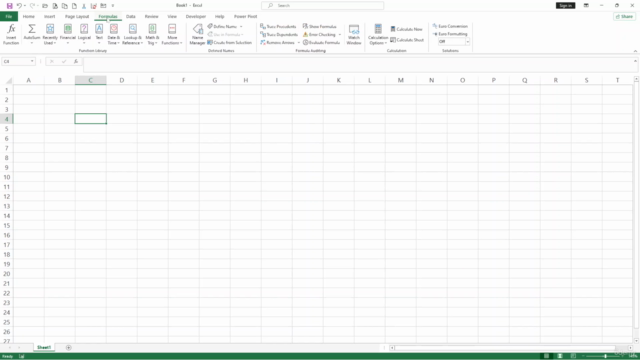Open the Solutions Off dropdown
Screen dimensions: 640x360
(467, 42)
